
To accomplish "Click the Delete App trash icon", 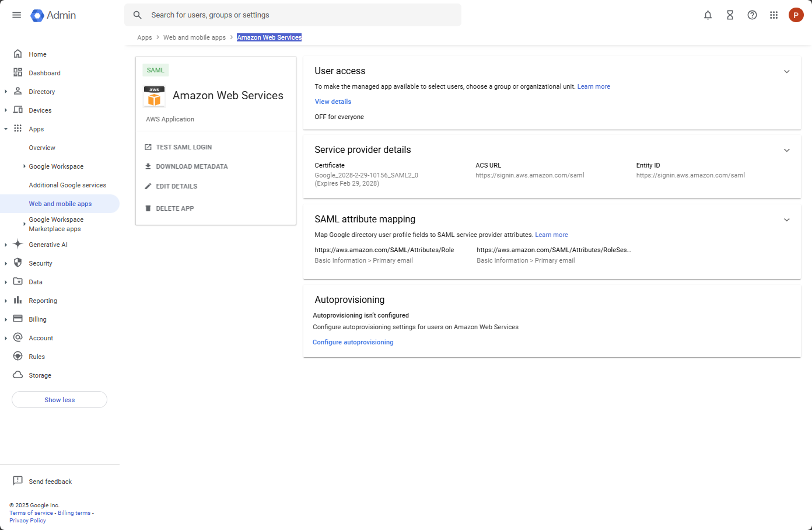I will click(148, 208).
